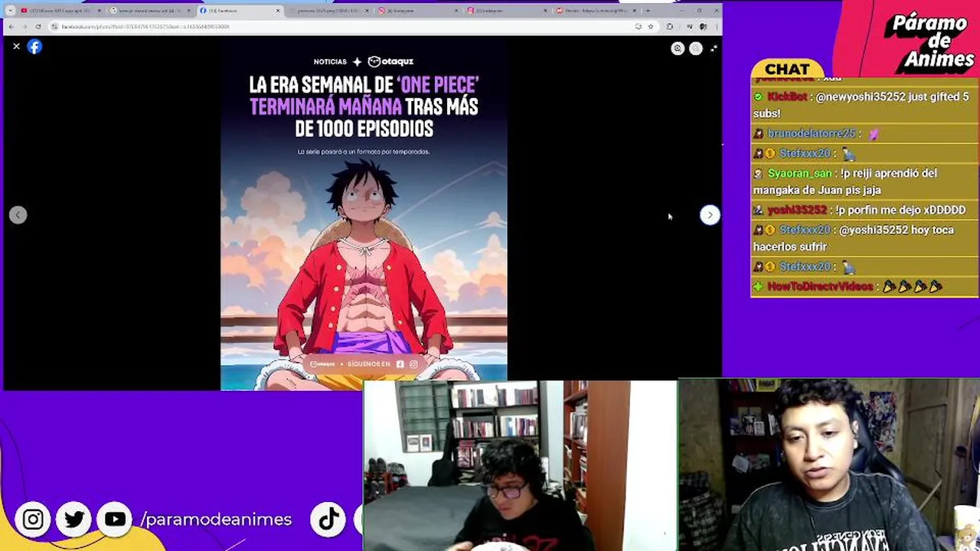Viewport: 980px width, 551px height.
Task: Open a new browser tab
Action: pyautogui.click(x=648, y=11)
